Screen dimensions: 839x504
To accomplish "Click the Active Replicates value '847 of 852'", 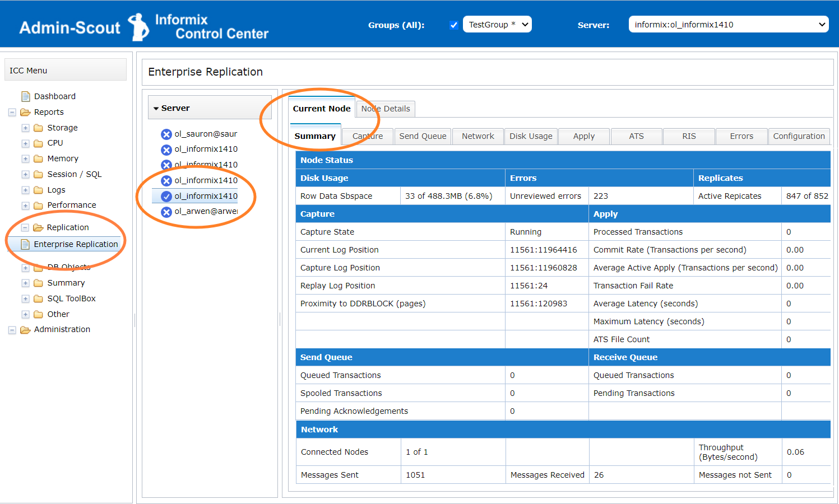I will (x=807, y=196).
